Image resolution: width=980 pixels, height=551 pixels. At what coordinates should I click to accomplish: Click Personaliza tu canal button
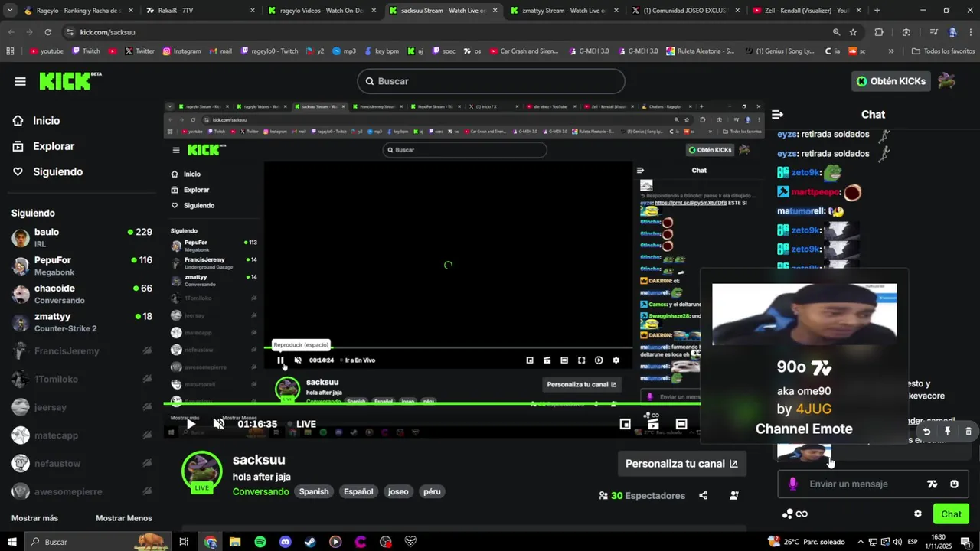click(681, 464)
